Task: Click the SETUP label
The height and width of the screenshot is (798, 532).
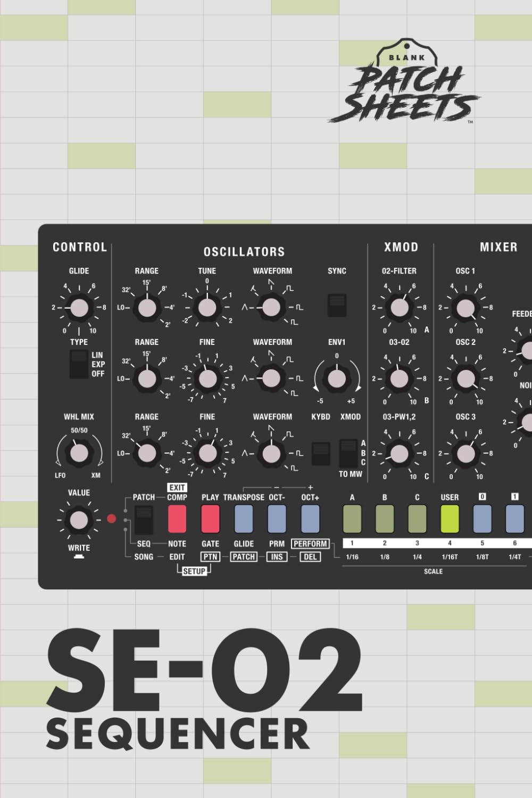Action: pyautogui.click(x=194, y=571)
